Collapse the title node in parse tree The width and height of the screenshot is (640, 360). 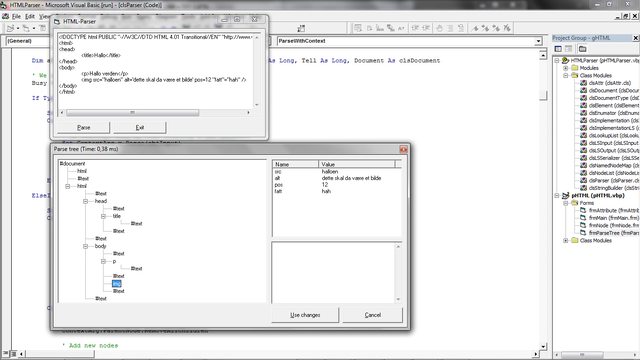pos(104,216)
